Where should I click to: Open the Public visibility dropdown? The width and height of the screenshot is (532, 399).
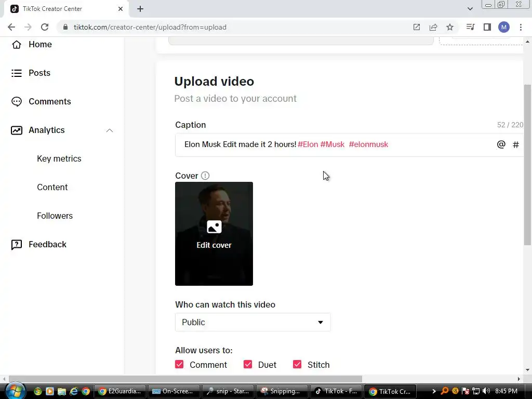coord(253,322)
